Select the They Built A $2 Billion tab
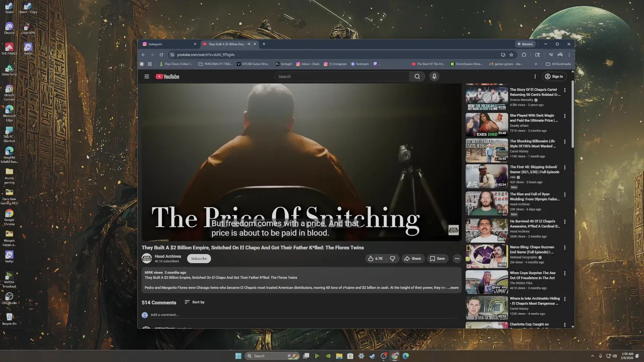 pos(225,44)
